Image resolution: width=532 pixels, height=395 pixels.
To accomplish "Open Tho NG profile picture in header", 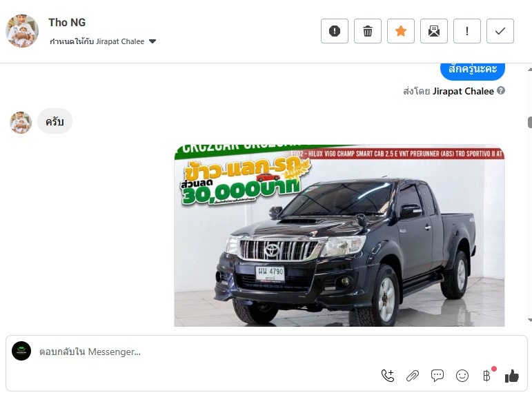I will (x=22, y=31).
